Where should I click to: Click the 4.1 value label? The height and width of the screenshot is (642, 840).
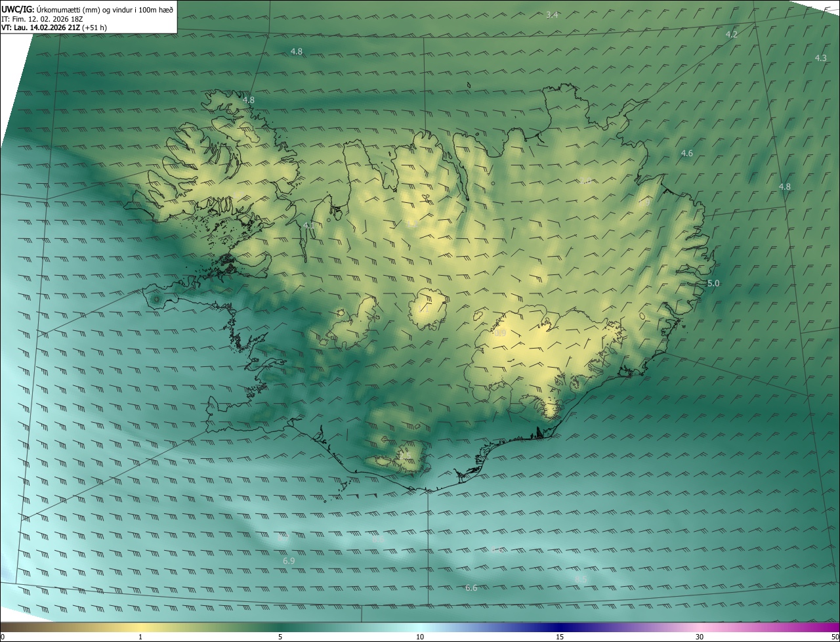309,225
